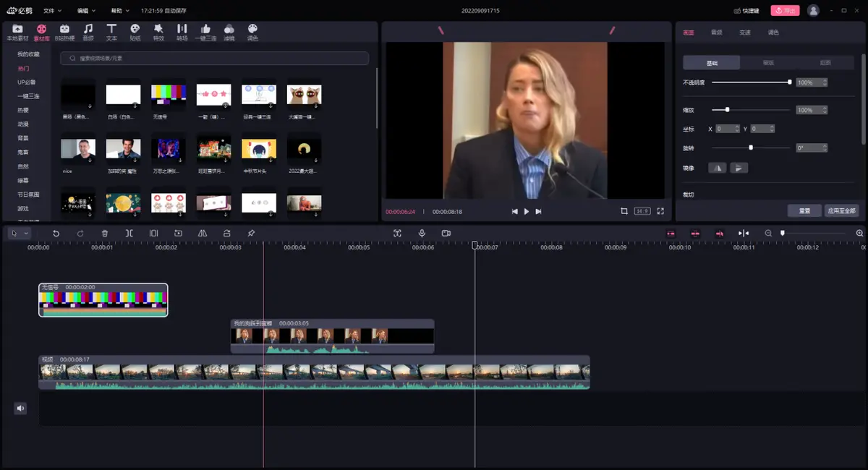Open the 音频 audio library in top toolbar
The height and width of the screenshot is (470, 868).
coord(88,32)
